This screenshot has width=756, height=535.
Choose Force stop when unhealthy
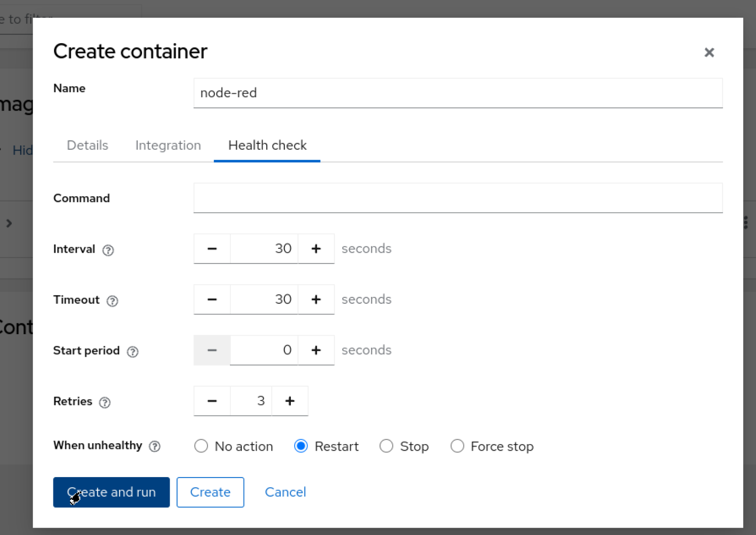point(457,446)
